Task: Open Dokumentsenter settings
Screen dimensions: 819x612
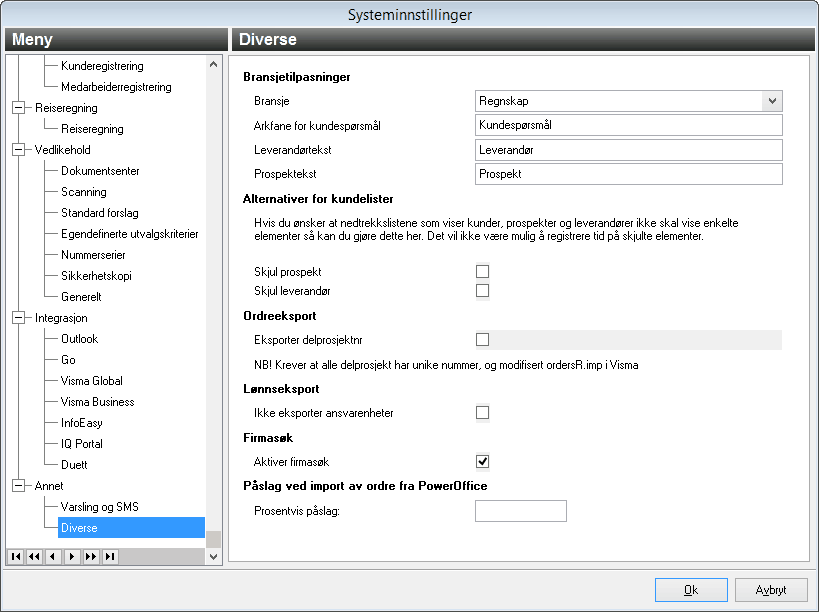Action: 100,171
